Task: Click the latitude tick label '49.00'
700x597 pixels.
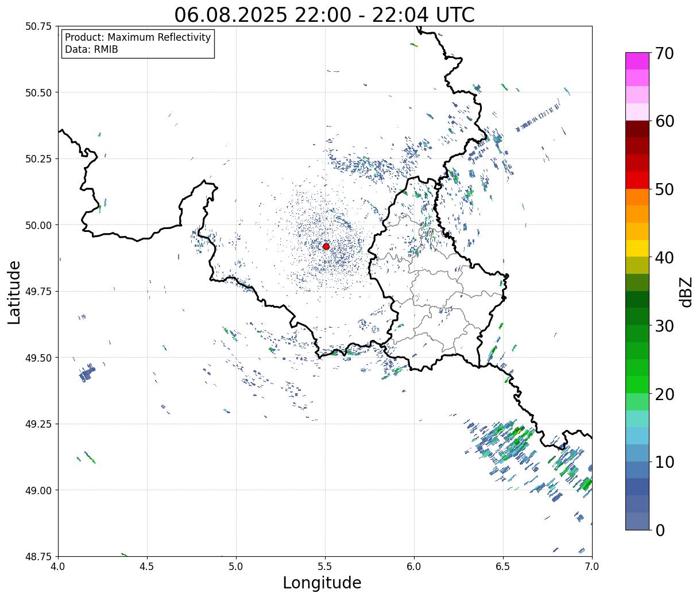Action: click(38, 490)
